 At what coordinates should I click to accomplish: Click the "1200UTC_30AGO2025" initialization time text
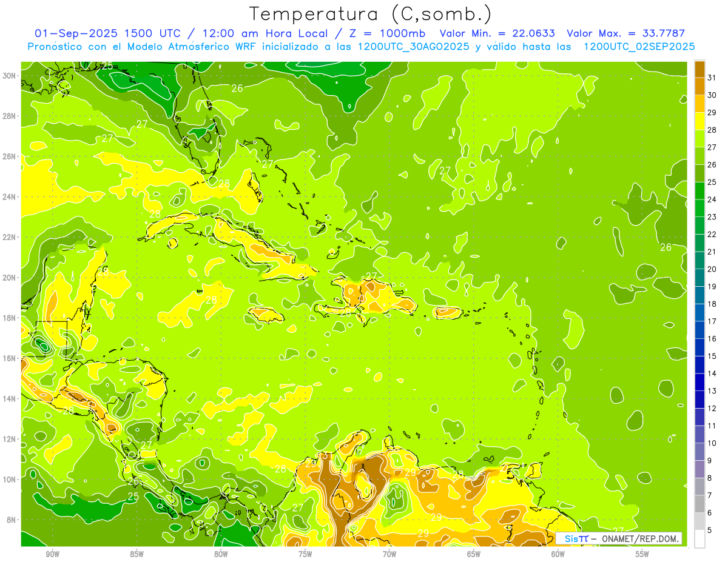[413, 47]
